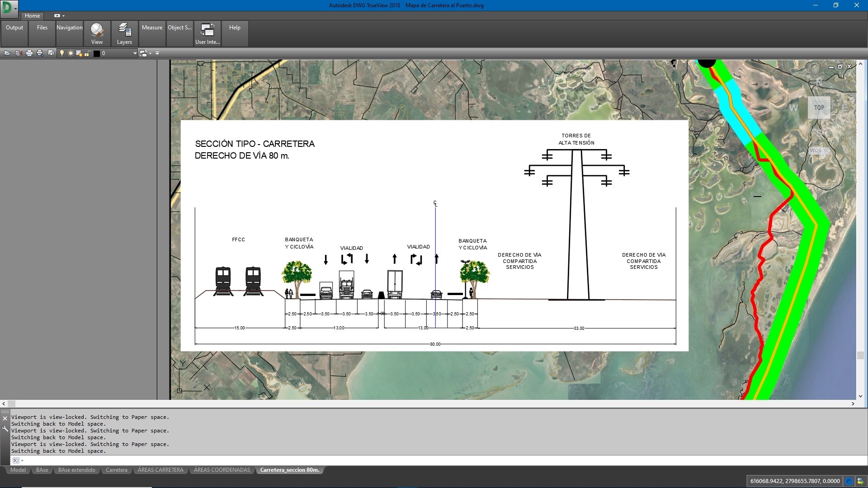This screenshot has height=488, width=868.
Task: Toggle layer freeze sun icon
Action: coord(71,53)
